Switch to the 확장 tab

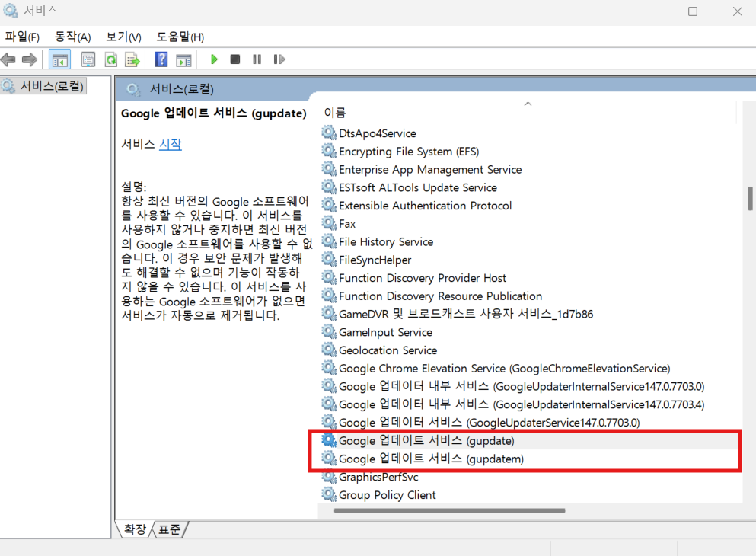click(x=135, y=529)
